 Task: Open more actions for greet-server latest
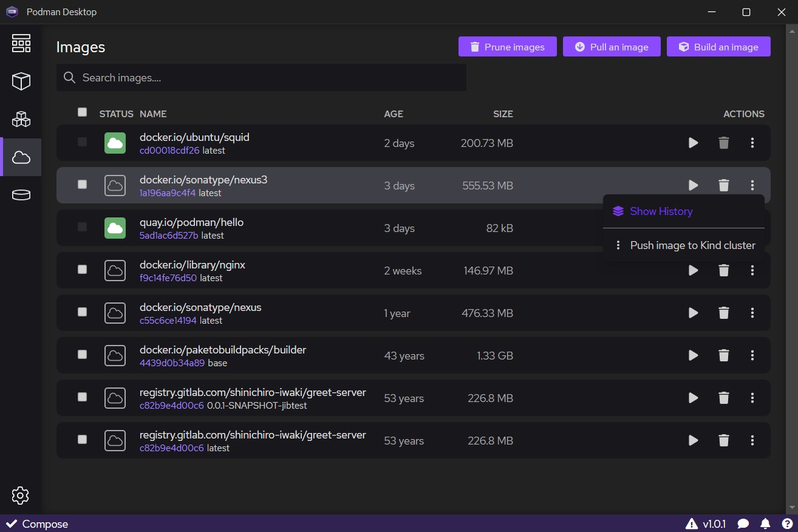(x=752, y=440)
